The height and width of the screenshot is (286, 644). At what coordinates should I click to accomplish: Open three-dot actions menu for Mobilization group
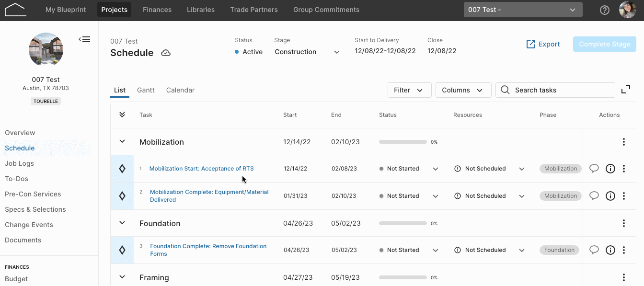[624, 142]
